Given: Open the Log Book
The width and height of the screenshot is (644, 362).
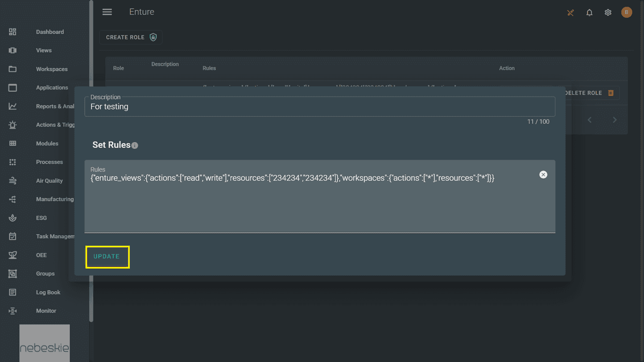Looking at the screenshot, I should pyautogui.click(x=49, y=292).
